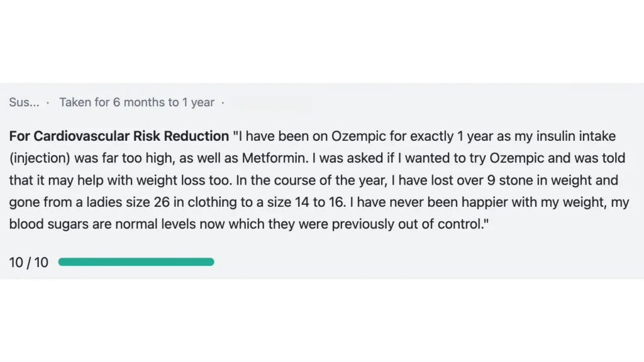The width and height of the screenshot is (644, 362).
Task: Click the blurred area beside the duration
Action: (x=270, y=102)
